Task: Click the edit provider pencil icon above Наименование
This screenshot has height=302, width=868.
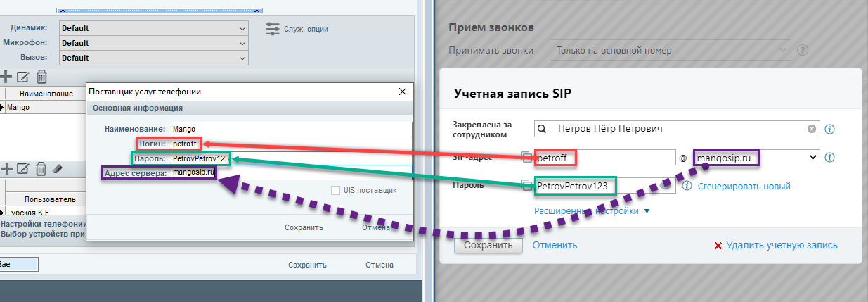Action: pos(23,76)
